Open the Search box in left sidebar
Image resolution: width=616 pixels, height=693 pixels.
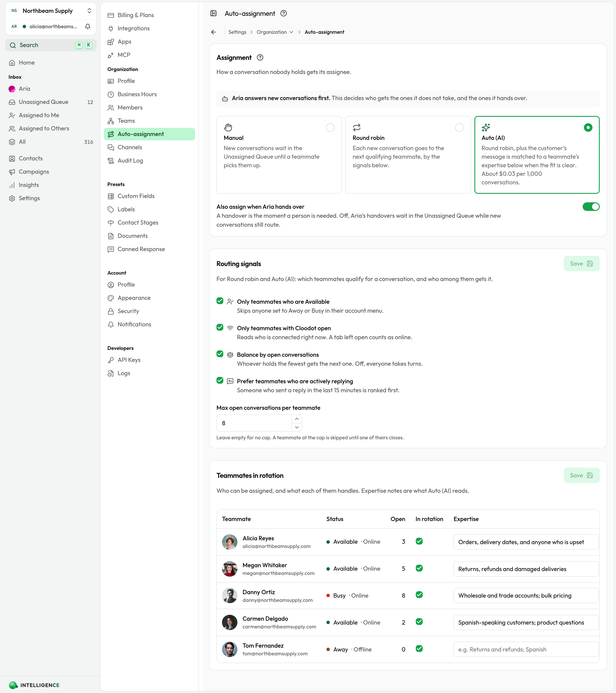[x=51, y=45]
